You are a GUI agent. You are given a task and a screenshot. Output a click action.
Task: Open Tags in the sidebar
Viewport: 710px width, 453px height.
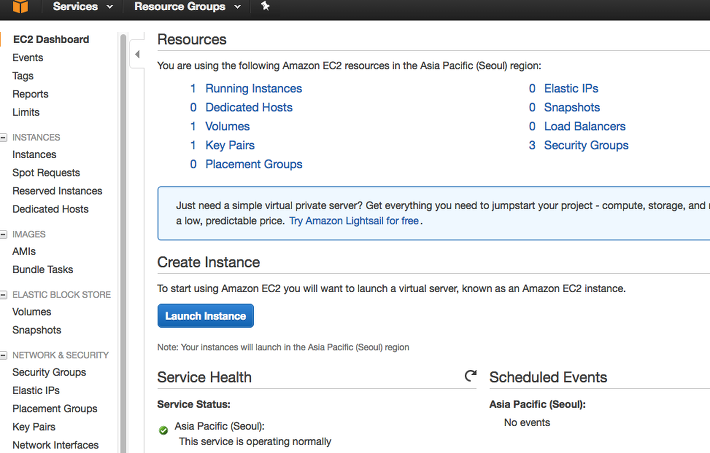pyautogui.click(x=23, y=76)
